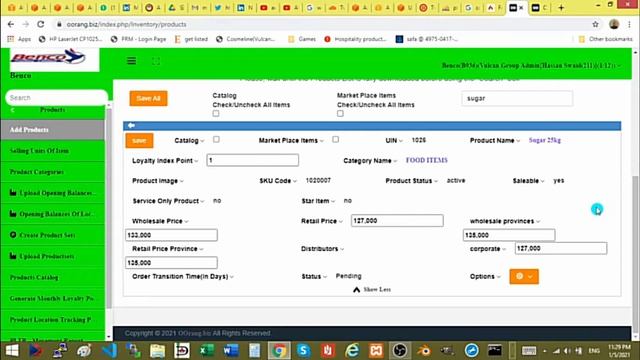Viewport: 640px width, 360px height.
Task: Open Skype from the taskbar
Action: point(303,351)
